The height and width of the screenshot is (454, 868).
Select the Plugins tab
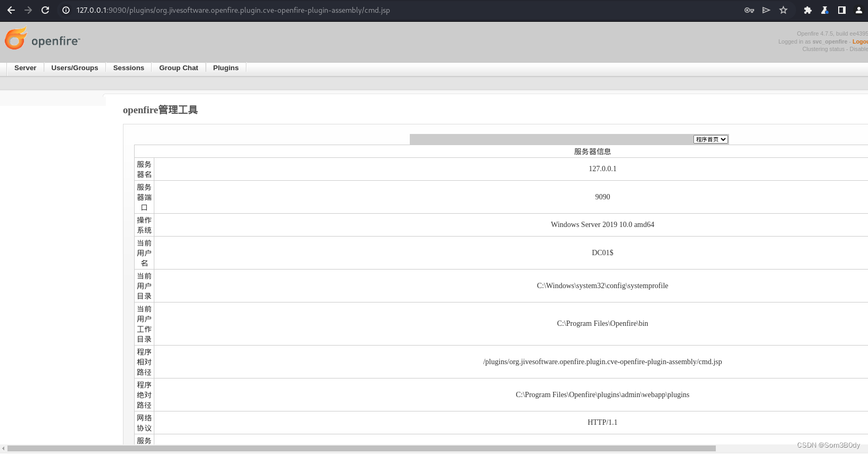(226, 68)
